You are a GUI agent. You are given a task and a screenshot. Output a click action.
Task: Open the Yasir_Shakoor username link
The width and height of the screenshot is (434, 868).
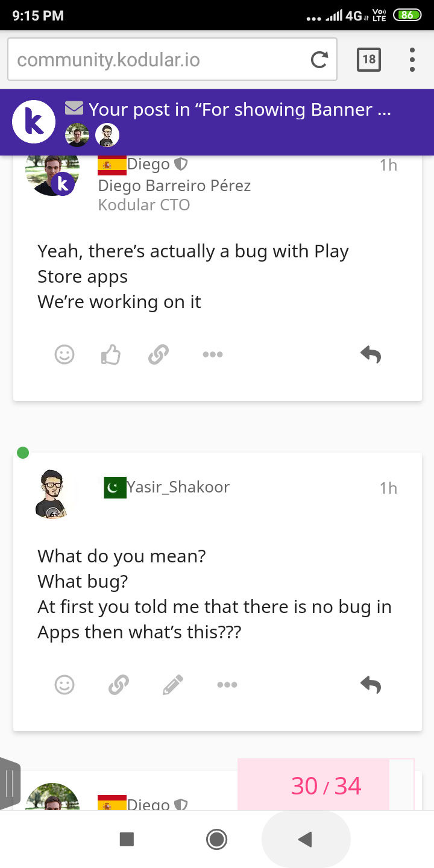[178, 487]
